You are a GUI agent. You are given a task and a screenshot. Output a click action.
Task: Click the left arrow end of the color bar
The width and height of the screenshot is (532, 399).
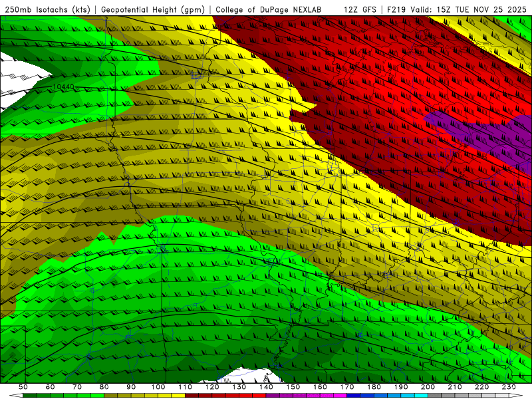point(16,396)
